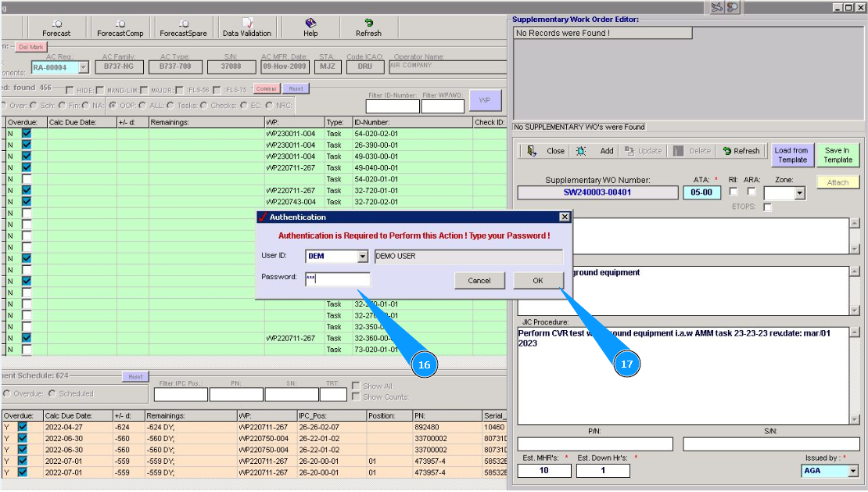Close the Authentication dialog with X

[x=564, y=217]
